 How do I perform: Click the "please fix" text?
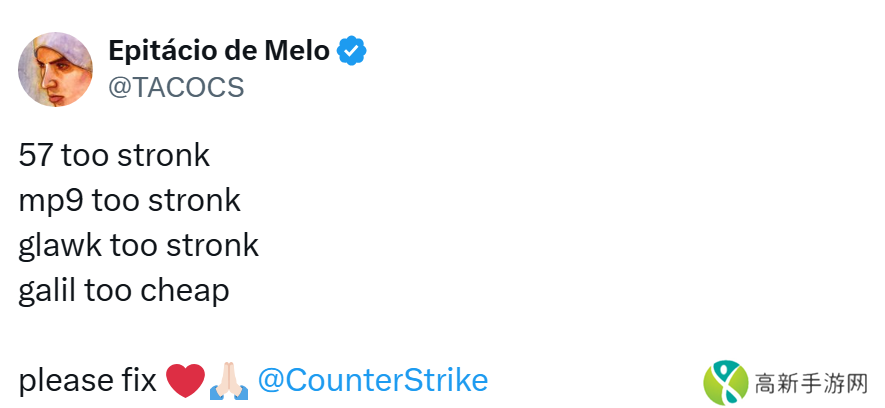pos(87,381)
